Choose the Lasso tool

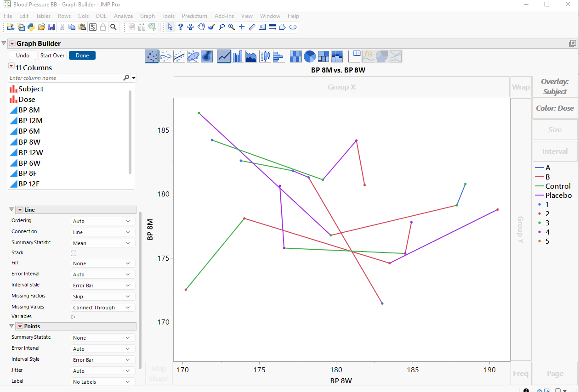pos(221,27)
